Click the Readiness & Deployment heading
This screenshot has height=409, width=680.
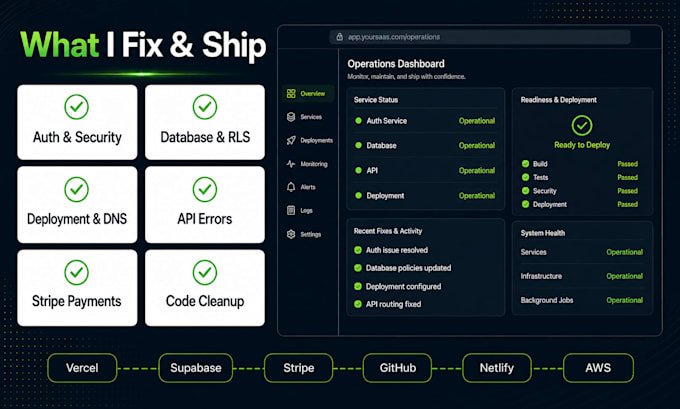[x=559, y=100]
